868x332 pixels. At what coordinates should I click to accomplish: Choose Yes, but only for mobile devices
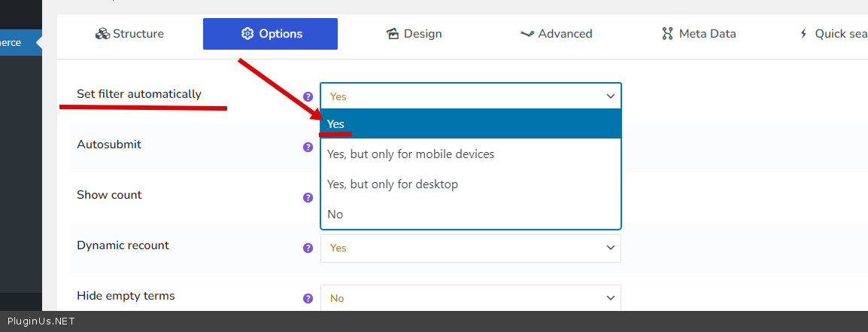pos(411,154)
